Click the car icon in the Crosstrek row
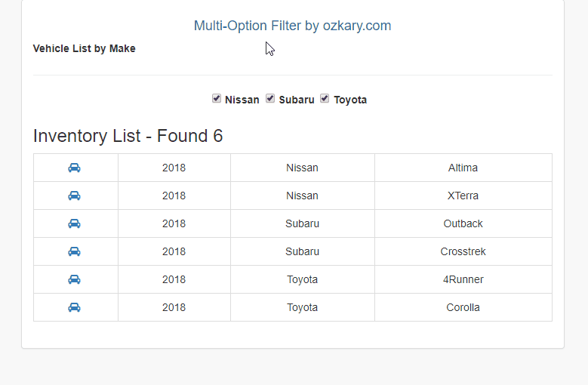The image size is (588, 385). [x=74, y=251]
